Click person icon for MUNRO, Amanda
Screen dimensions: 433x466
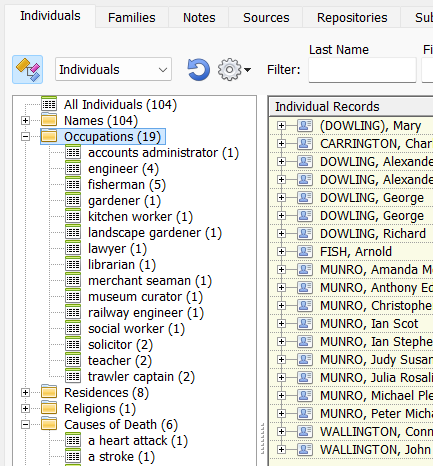(x=305, y=269)
